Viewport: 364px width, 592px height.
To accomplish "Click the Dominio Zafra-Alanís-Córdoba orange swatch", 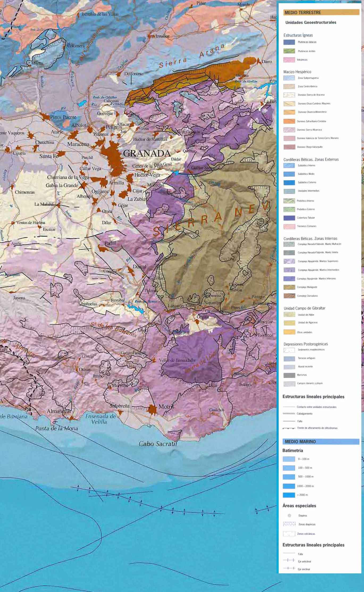I will point(289,121).
